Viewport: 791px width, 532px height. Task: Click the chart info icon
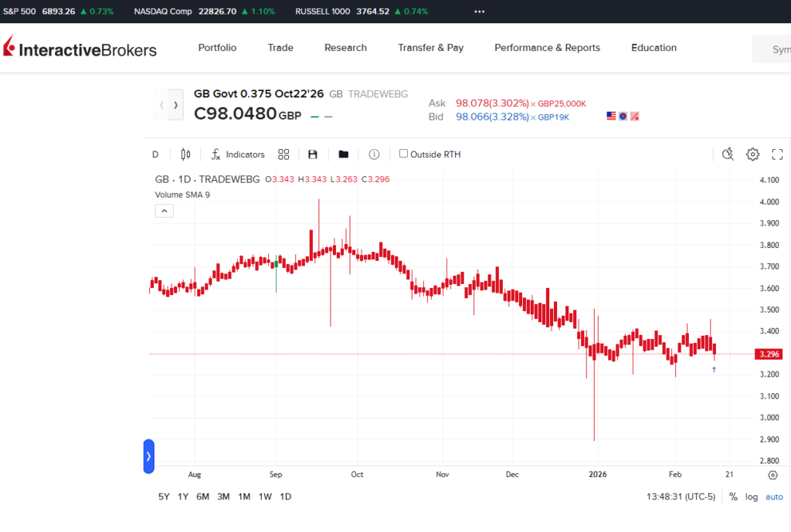pos(374,154)
